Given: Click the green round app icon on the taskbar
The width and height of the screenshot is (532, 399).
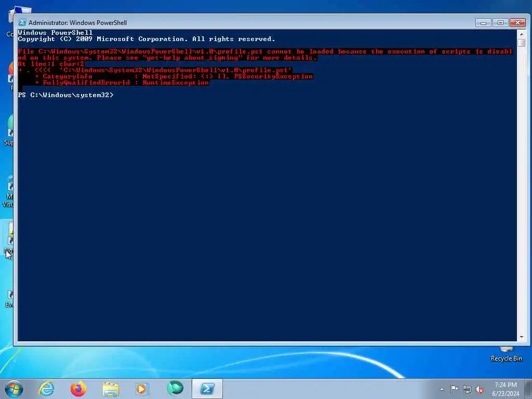Looking at the screenshot, I should pos(175,388).
